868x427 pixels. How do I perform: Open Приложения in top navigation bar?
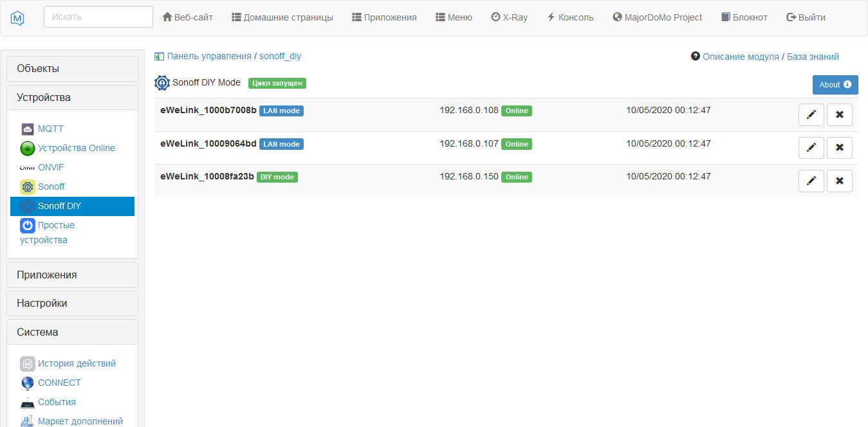pos(385,17)
